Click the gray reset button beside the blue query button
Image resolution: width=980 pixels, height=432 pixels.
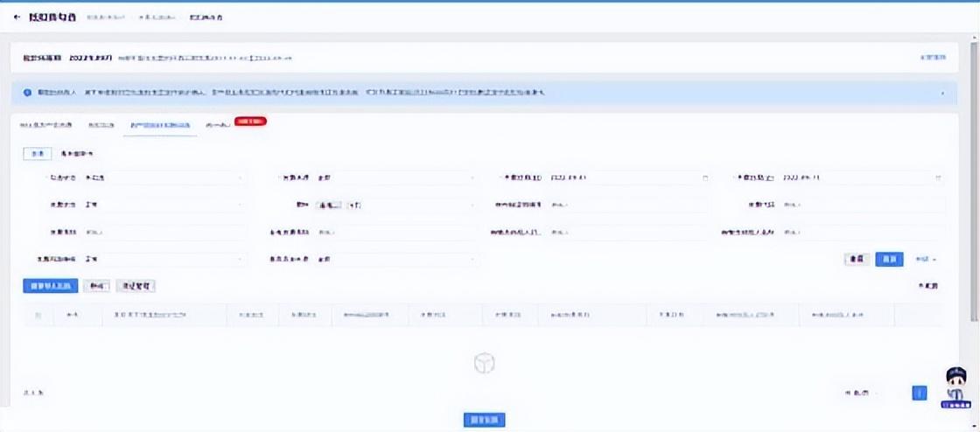857,259
